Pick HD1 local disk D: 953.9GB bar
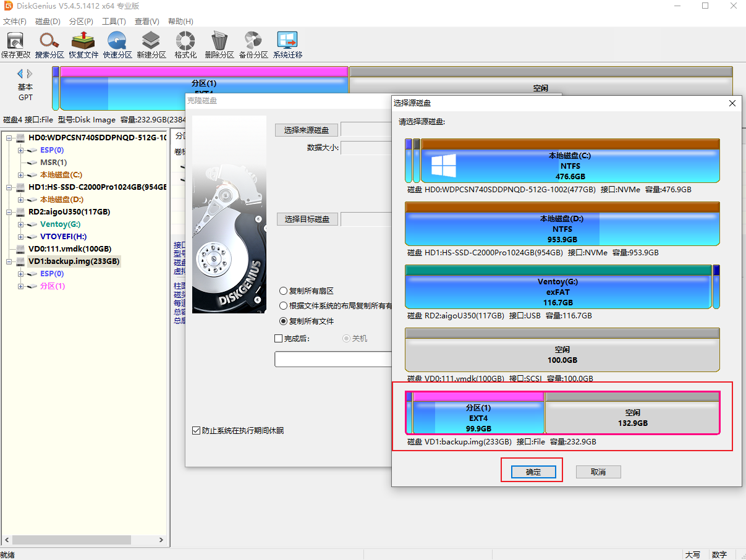Screen dimensions: 746x560 coord(562,224)
